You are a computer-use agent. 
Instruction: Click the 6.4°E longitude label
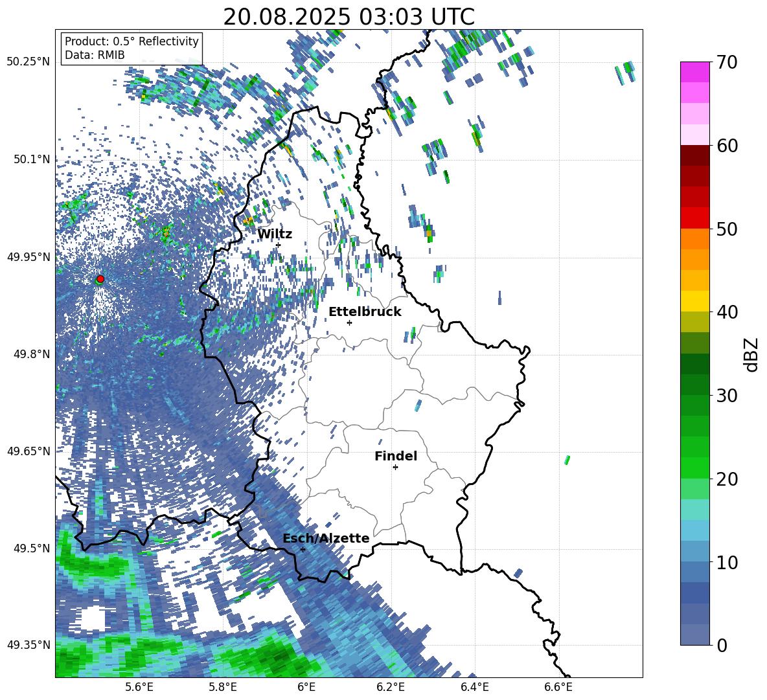(475, 687)
